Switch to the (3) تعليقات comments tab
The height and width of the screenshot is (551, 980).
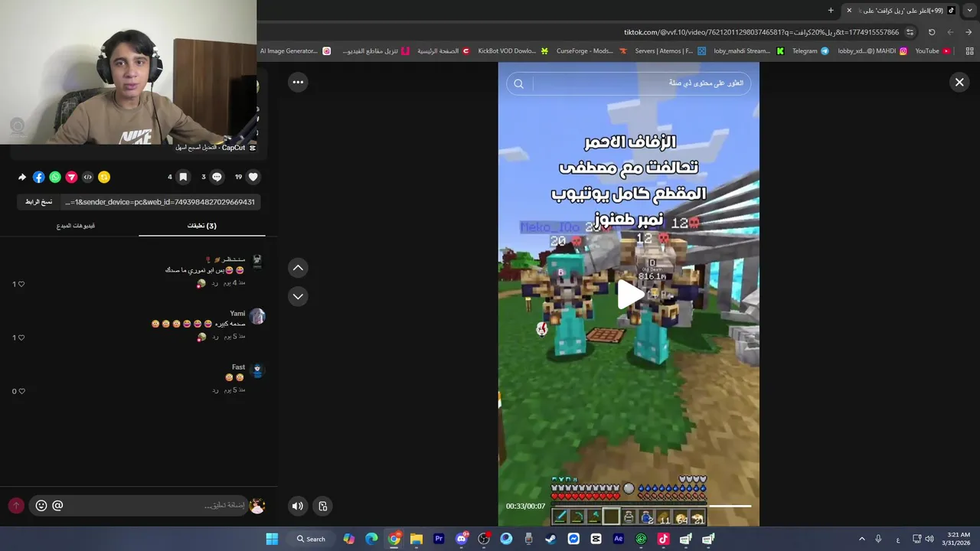(202, 226)
